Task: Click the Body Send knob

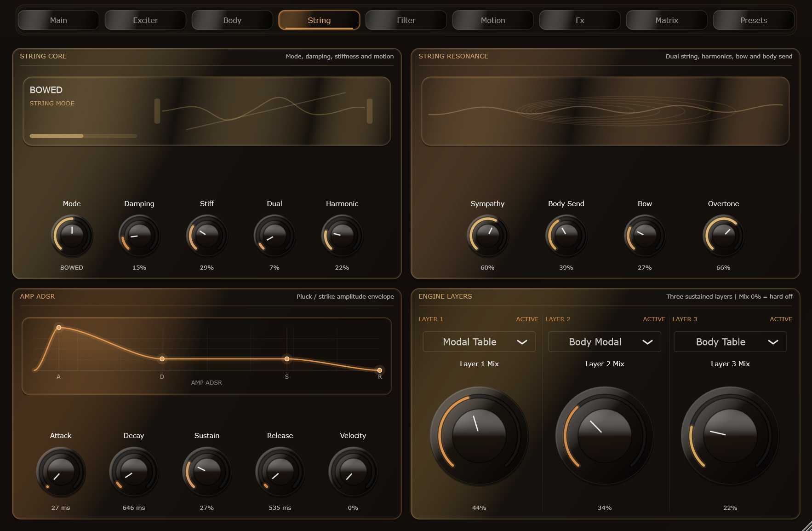Action: pyautogui.click(x=566, y=236)
